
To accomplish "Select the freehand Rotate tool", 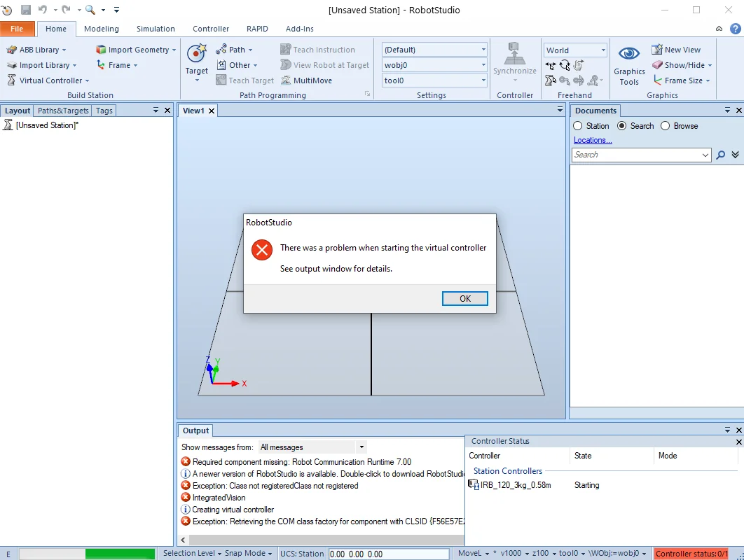I will click(565, 65).
